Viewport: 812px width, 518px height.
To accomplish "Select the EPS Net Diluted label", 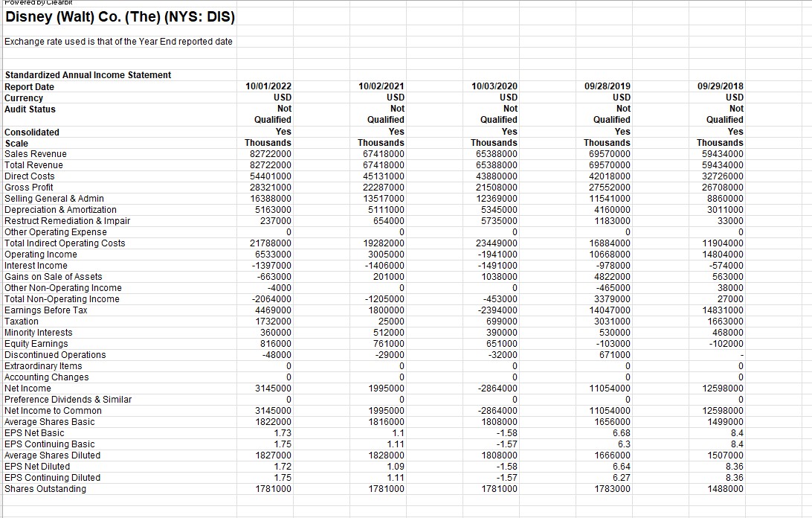I will pyautogui.click(x=37, y=467).
